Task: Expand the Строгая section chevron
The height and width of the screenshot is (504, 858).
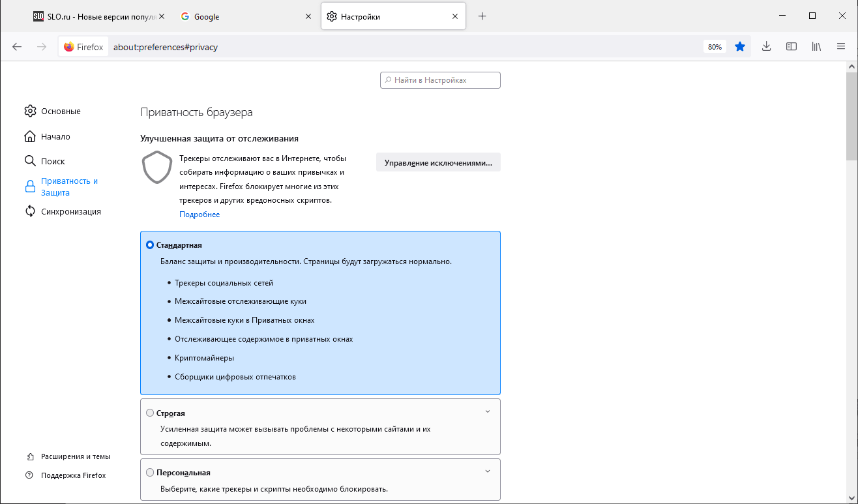Action: [488, 411]
